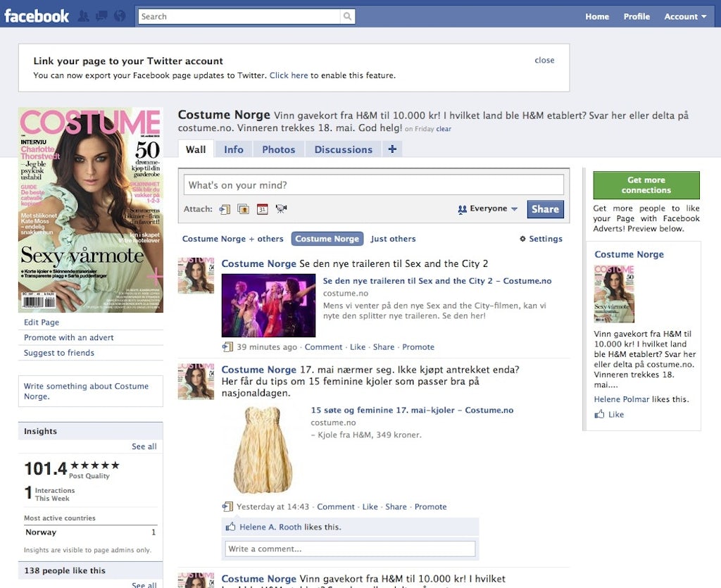Share the Sex and the City post
The image size is (721, 588).
(x=384, y=347)
